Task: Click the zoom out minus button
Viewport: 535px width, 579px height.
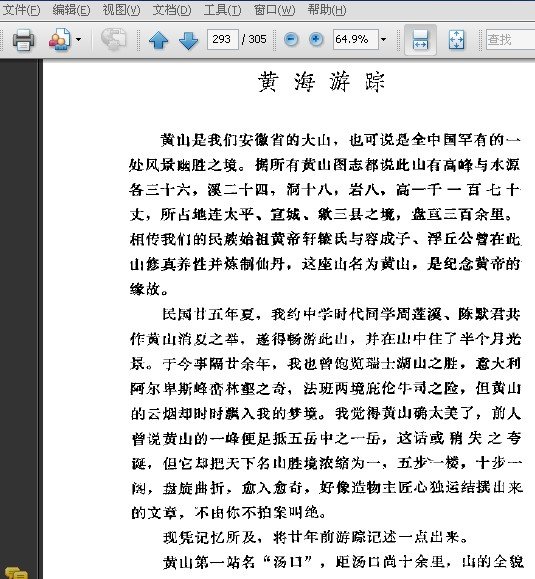Action: 291,39
